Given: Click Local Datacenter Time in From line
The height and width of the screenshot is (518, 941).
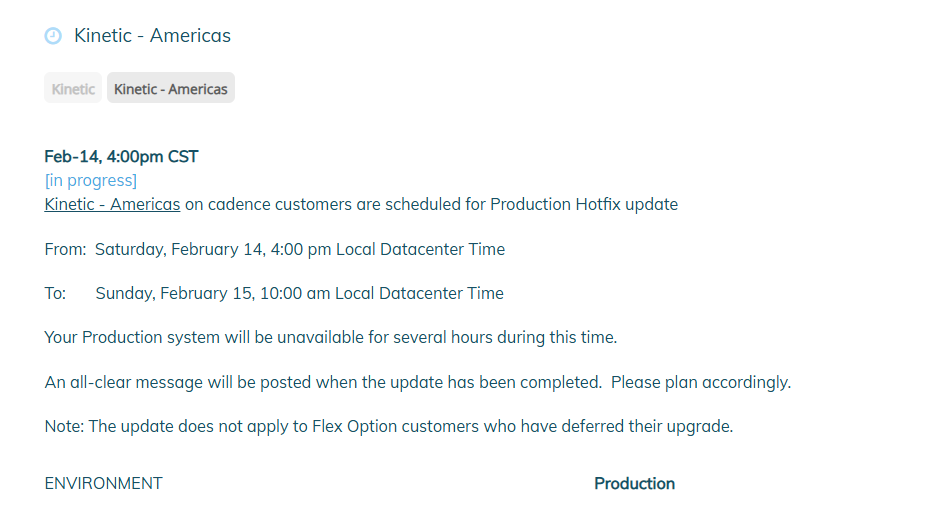Looking at the screenshot, I should [420, 249].
